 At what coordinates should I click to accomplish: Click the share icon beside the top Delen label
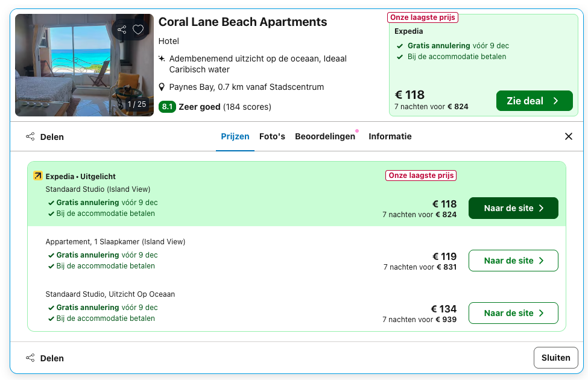click(30, 136)
